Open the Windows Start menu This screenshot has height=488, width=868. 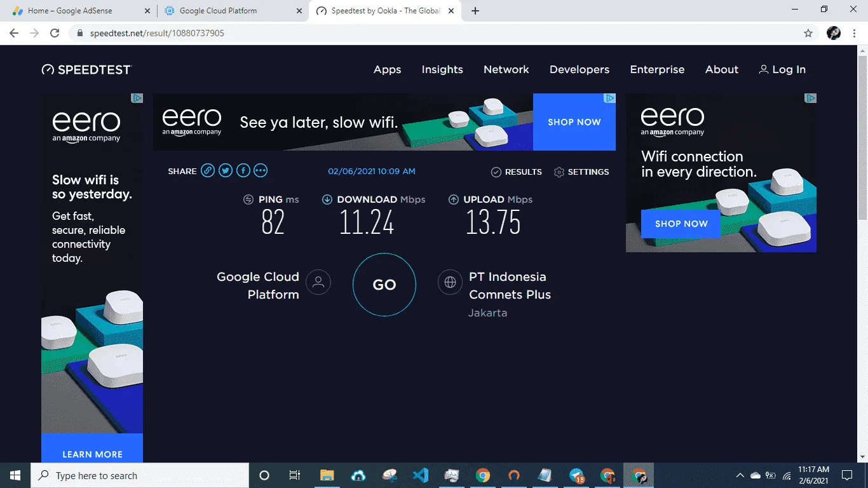(15, 475)
